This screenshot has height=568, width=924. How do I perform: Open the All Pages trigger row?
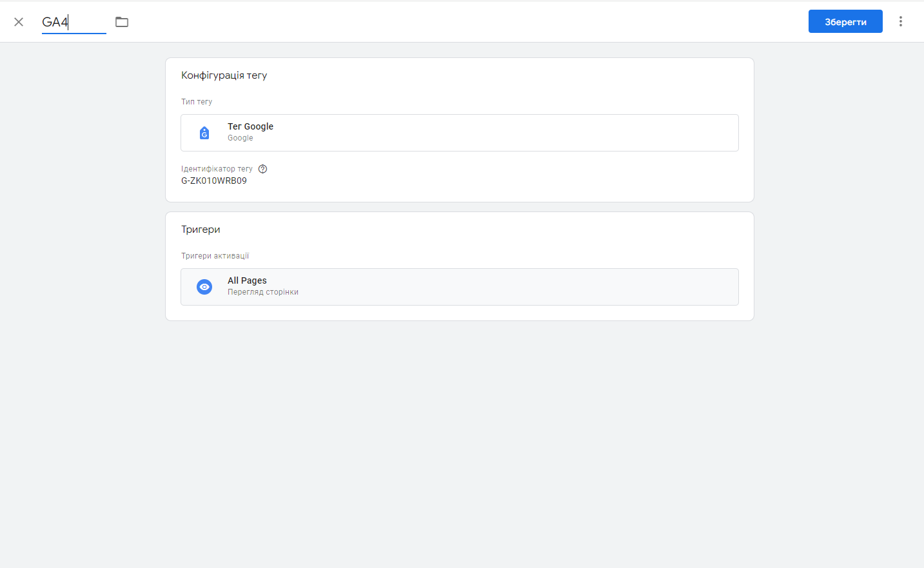pos(460,287)
